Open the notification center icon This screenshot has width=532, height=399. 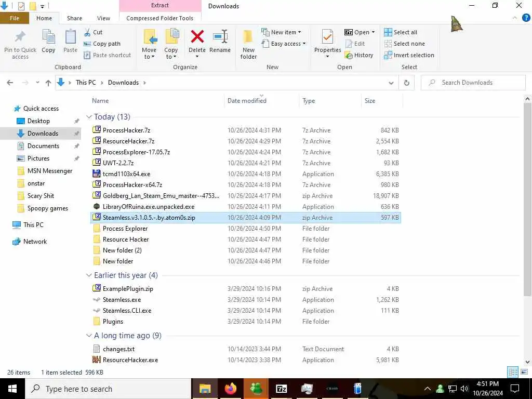(515, 389)
